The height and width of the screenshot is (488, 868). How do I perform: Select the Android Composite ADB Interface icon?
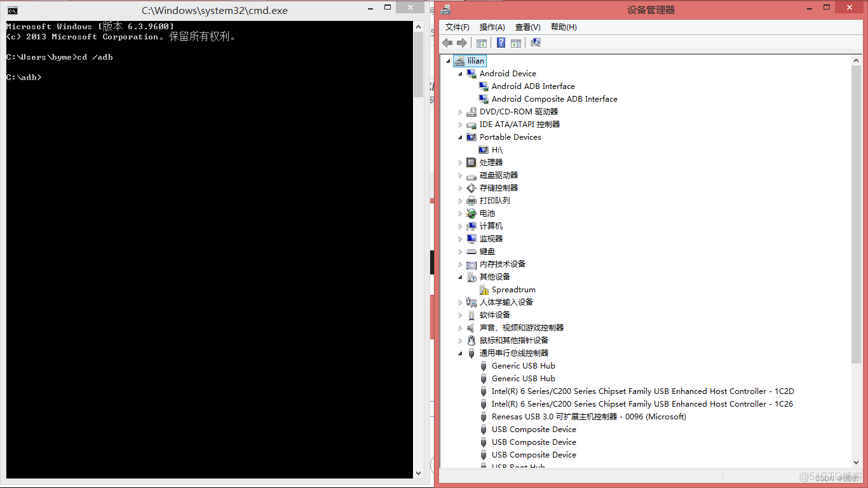484,99
